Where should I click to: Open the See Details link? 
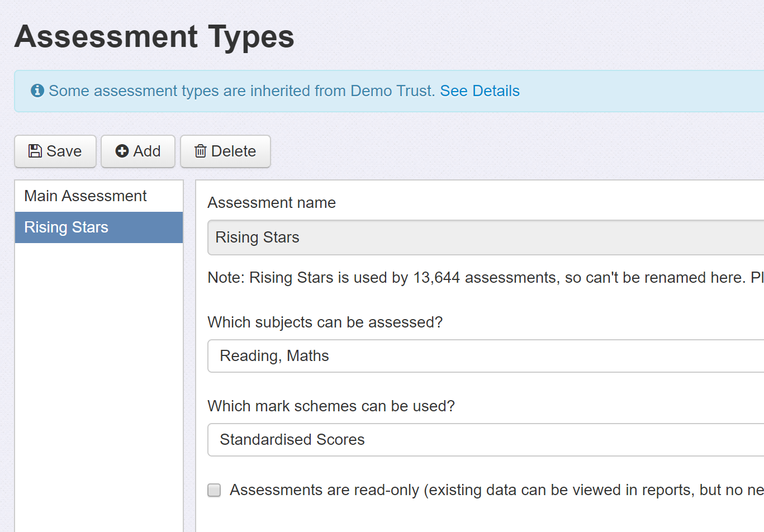coord(480,91)
